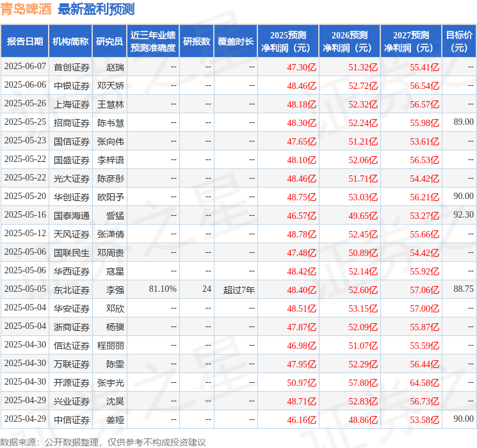This screenshot has height=448, width=477.
Task: Click the 2026预测净利润 column header
Action: [x=350, y=41]
